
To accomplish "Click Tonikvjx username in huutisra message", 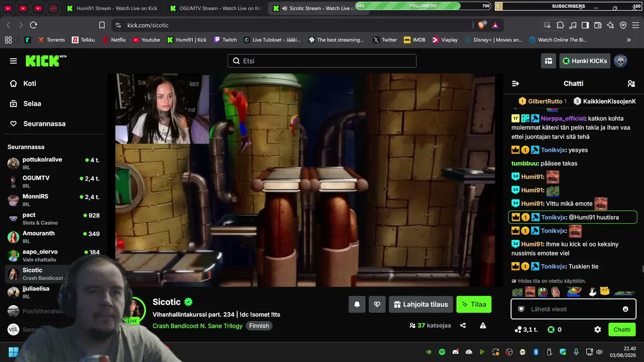I will tap(553, 217).
